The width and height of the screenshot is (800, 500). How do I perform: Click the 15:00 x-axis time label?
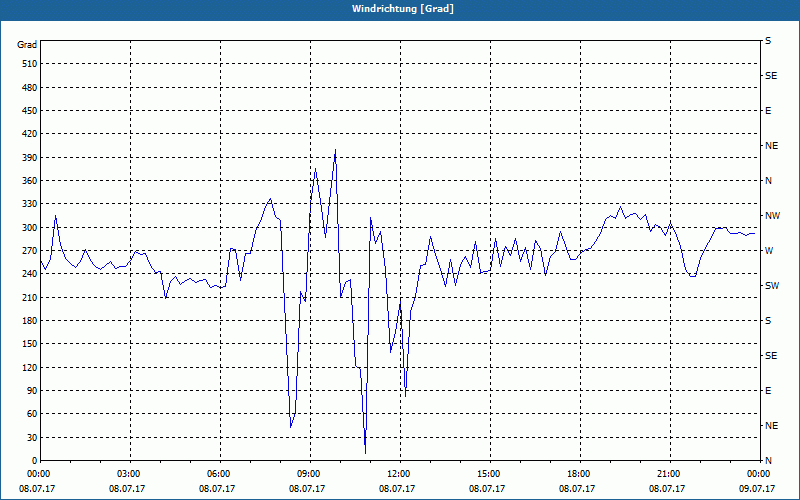pos(490,474)
